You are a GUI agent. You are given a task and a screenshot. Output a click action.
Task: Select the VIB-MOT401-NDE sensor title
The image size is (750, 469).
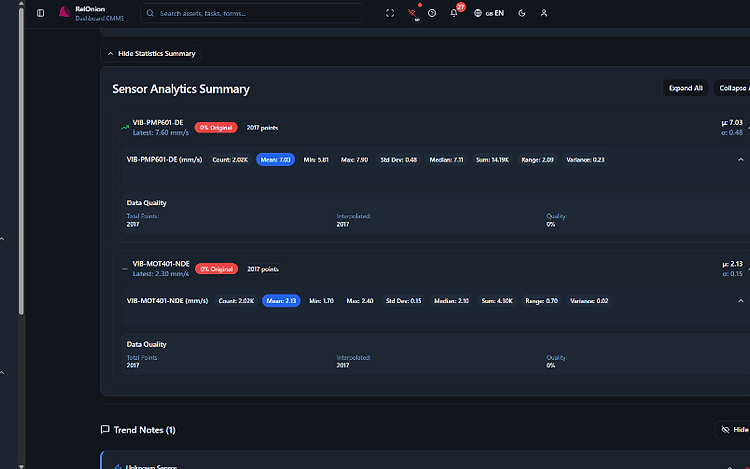point(161,264)
